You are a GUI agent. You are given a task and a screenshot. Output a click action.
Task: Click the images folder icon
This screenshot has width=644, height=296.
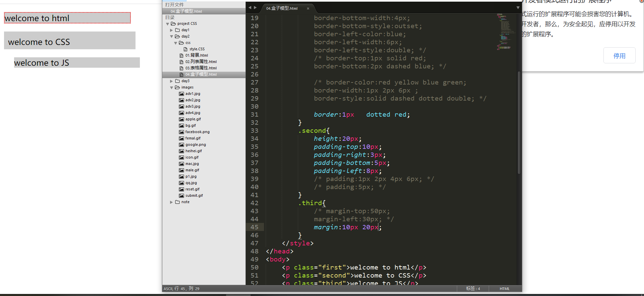pos(177,87)
